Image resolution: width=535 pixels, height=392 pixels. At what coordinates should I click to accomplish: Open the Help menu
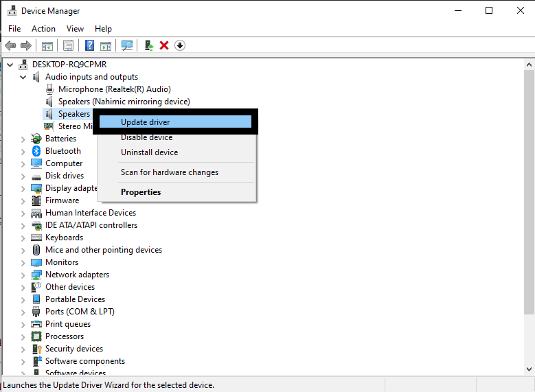(103, 29)
